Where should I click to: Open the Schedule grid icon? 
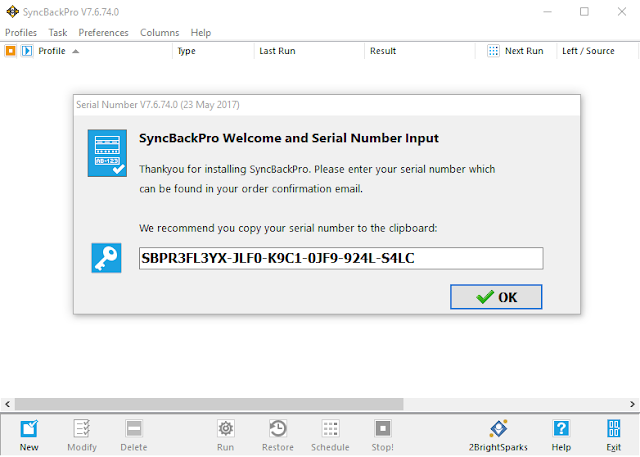(330, 429)
